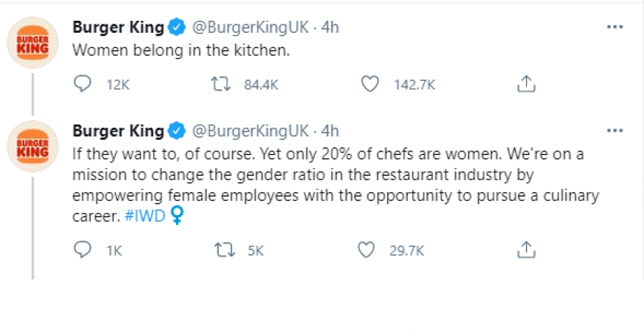
Task: Open the more options menu on first tweet
Action: pos(615,27)
